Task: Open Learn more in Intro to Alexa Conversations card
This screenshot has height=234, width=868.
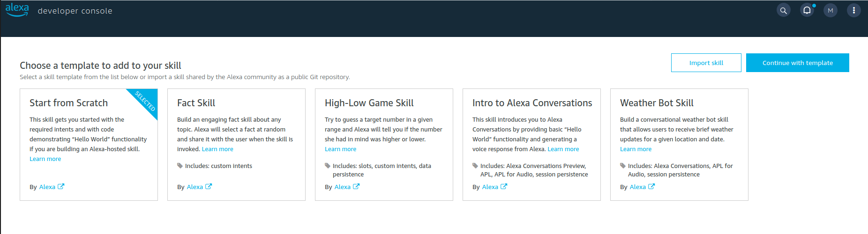Action: (x=563, y=149)
